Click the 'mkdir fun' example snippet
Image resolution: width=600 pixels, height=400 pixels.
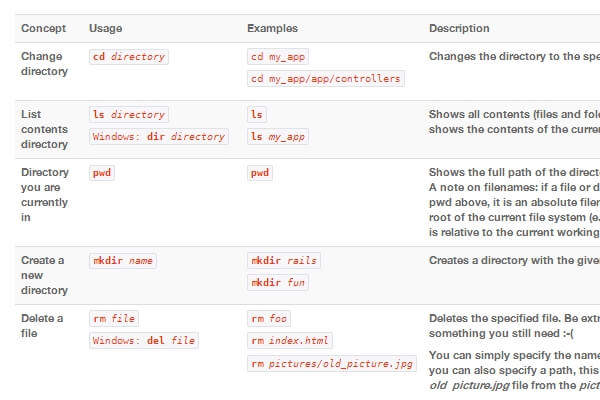(x=278, y=283)
